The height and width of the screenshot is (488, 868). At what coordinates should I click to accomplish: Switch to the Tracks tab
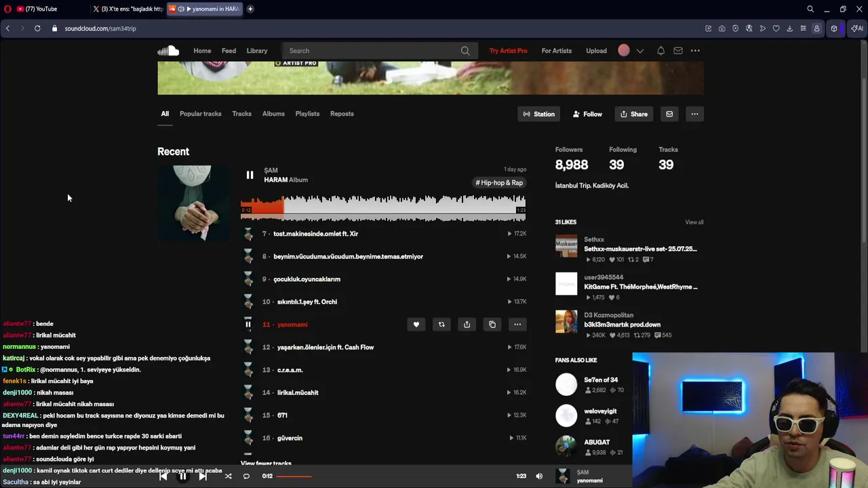pos(241,114)
